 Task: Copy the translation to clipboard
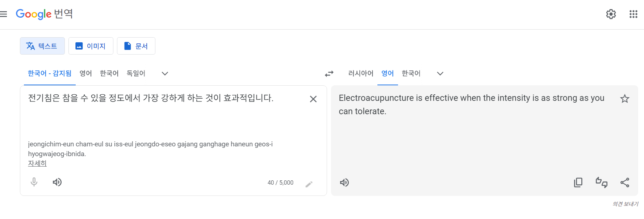click(x=578, y=182)
